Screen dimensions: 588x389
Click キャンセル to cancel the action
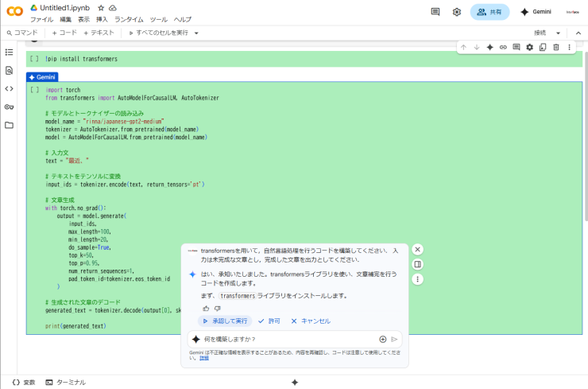pos(311,321)
